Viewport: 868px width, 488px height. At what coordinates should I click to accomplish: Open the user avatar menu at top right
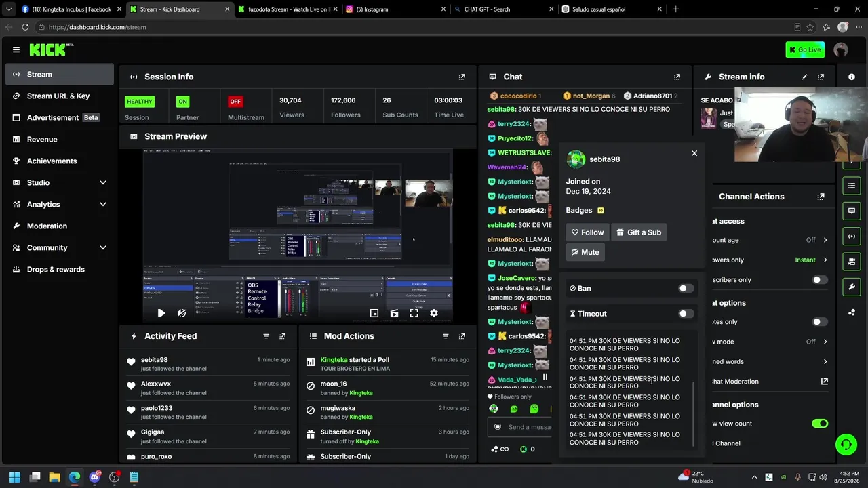pyautogui.click(x=841, y=49)
